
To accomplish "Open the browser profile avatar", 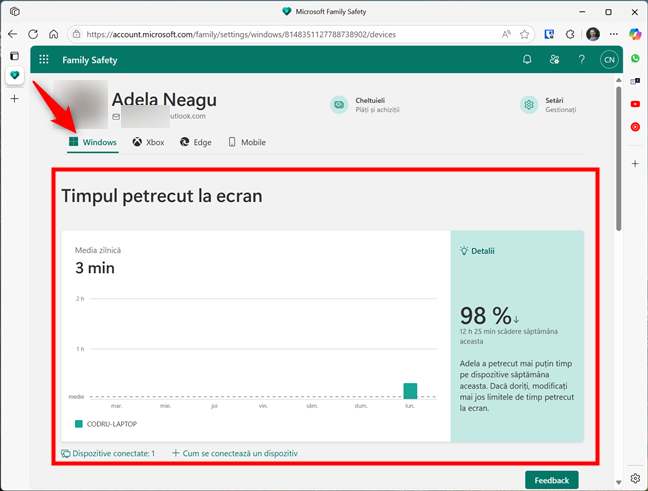I will click(x=593, y=34).
